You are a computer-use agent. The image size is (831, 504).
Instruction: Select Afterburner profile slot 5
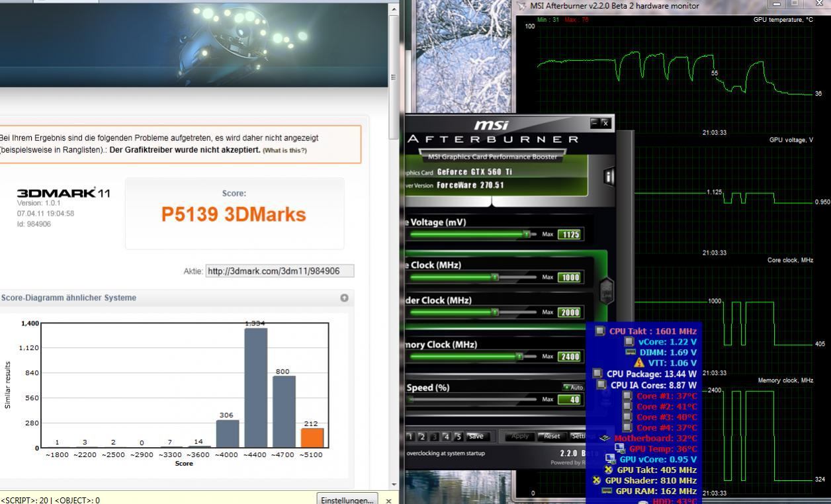[x=459, y=437]
